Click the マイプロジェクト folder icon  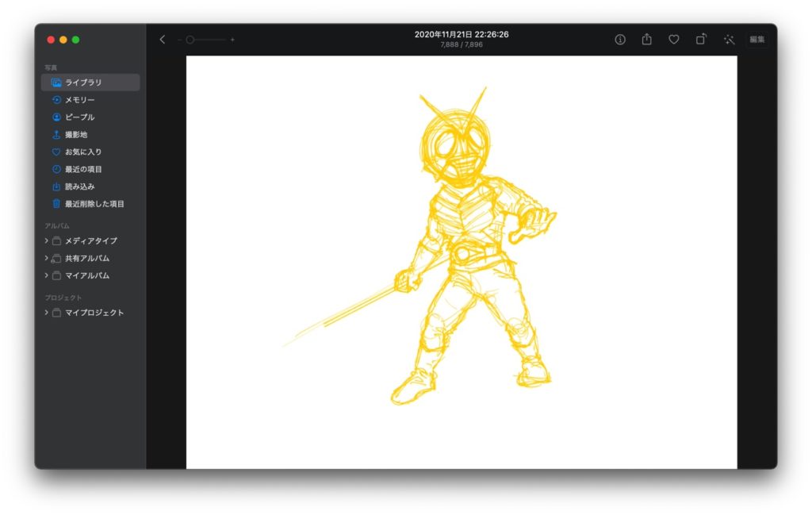[56, 313]
